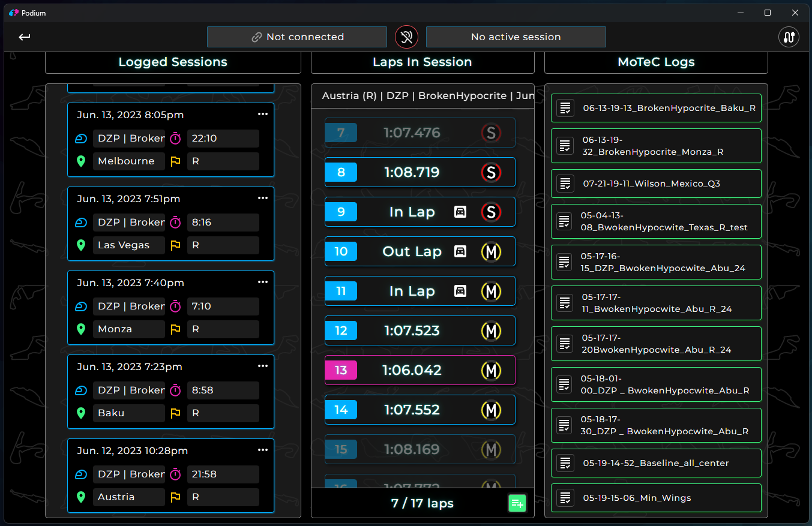Open options menu for Jun. 13 8:05pm session
This screenshot has height=526, width=812.
coord(263,114)
